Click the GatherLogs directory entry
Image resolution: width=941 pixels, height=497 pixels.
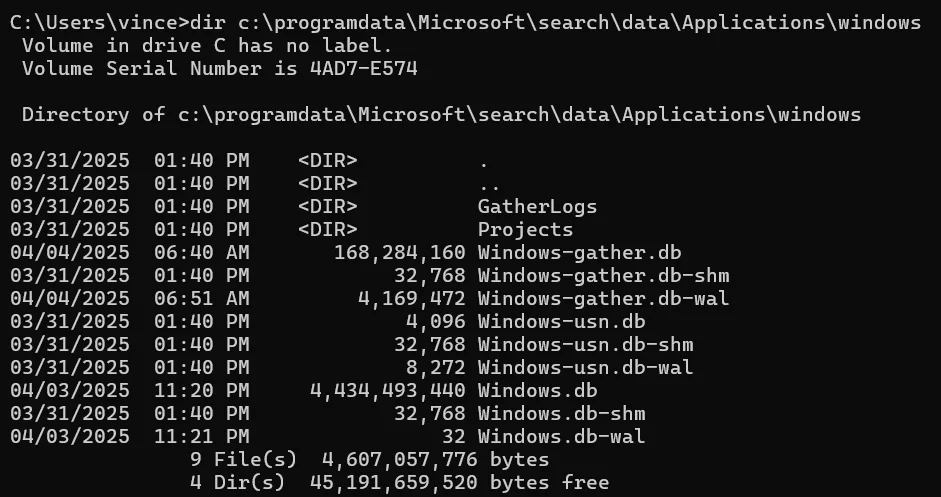tap(537, 206)
